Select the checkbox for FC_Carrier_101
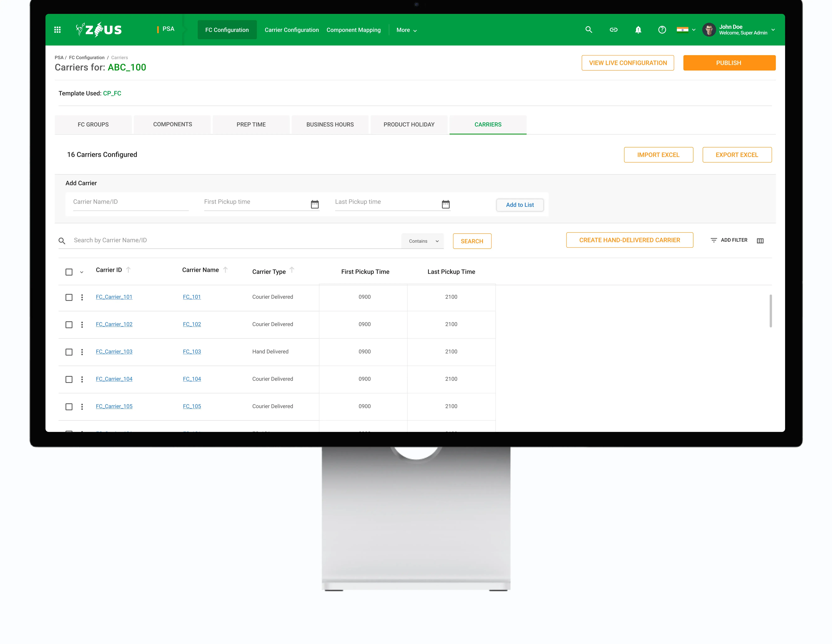The width and height of the screenshot is (832, 644). (69, 297)
